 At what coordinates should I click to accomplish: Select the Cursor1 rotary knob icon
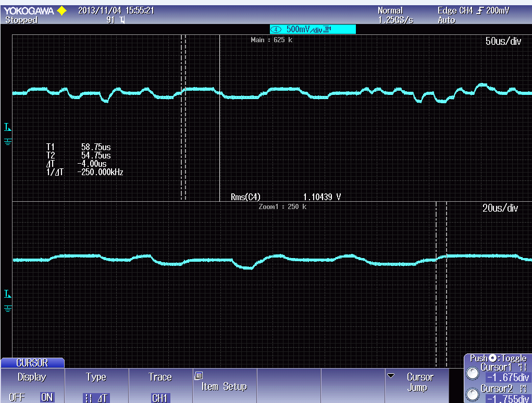(473, 373)
